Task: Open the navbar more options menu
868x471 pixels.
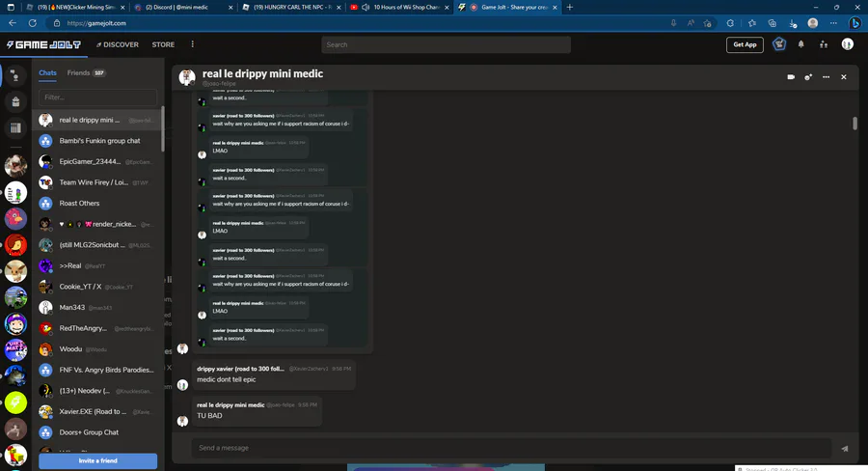Action: tap(193, 44)
